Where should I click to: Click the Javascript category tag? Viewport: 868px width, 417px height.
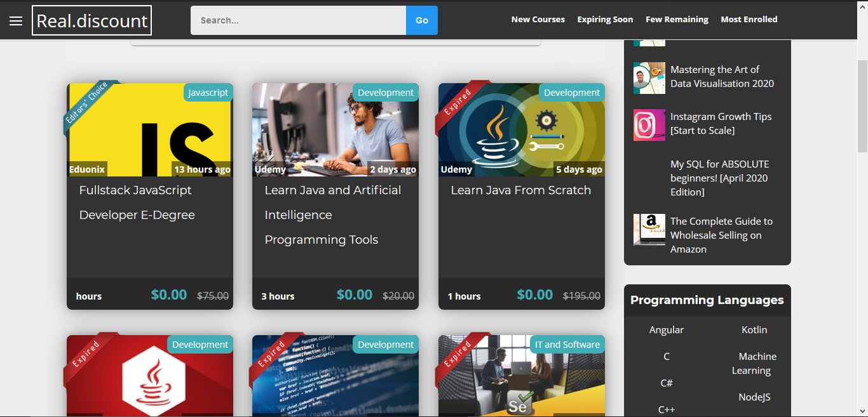(x=208, y=93)
